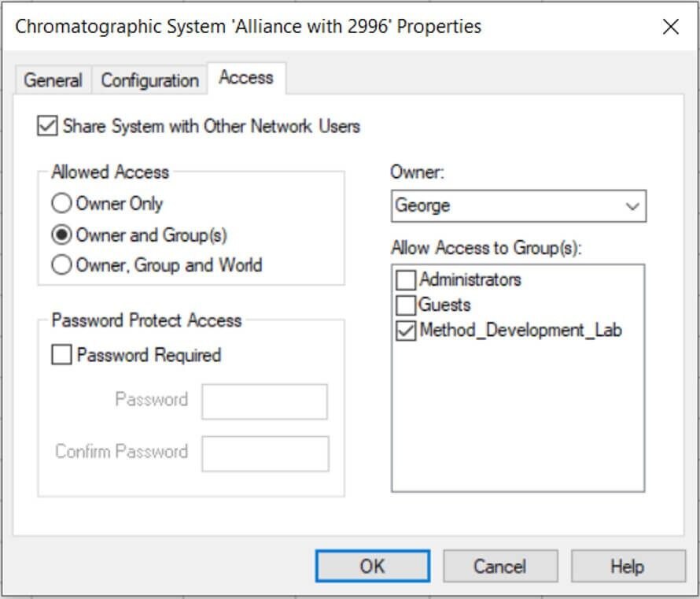
Task: Allow access for Guests group
Action: pyautogui.click(x=406, y=305)
